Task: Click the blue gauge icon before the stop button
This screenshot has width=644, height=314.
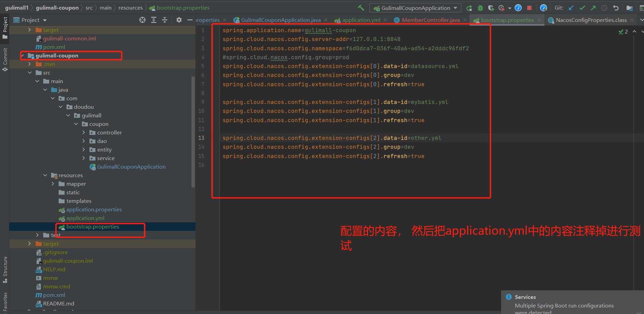Action: [518, 8]
